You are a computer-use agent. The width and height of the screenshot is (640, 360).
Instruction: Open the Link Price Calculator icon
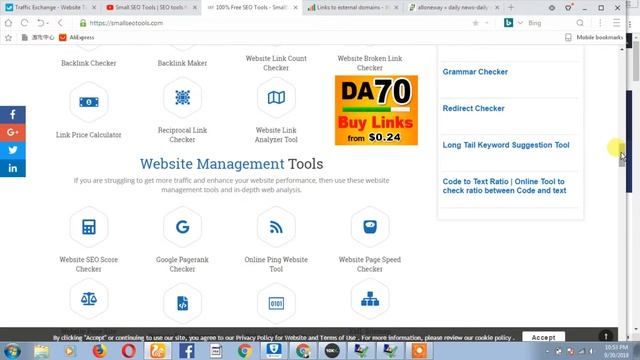(x=89, y=102)
